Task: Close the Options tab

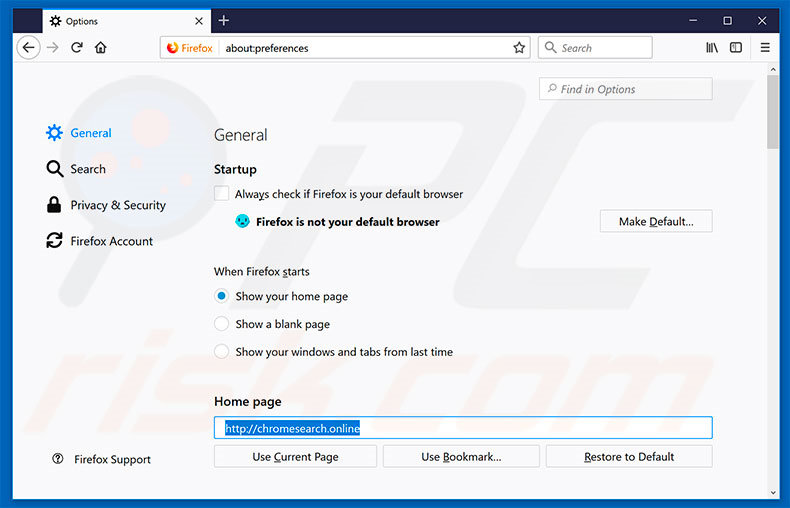Action: coord(199,21)
